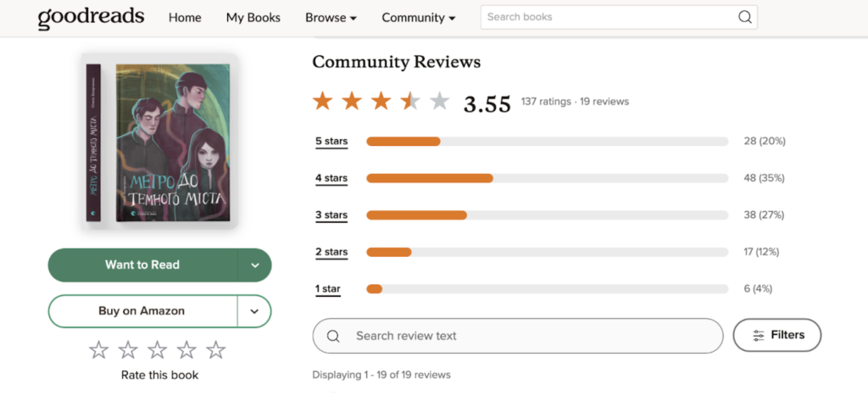Click the goodreads logo
868x396 pixels.
pos(91,17)
